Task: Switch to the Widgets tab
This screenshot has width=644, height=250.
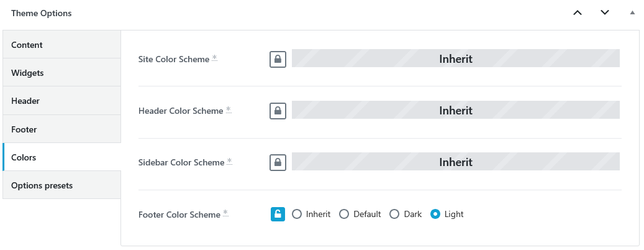Action: click(61, 72)
